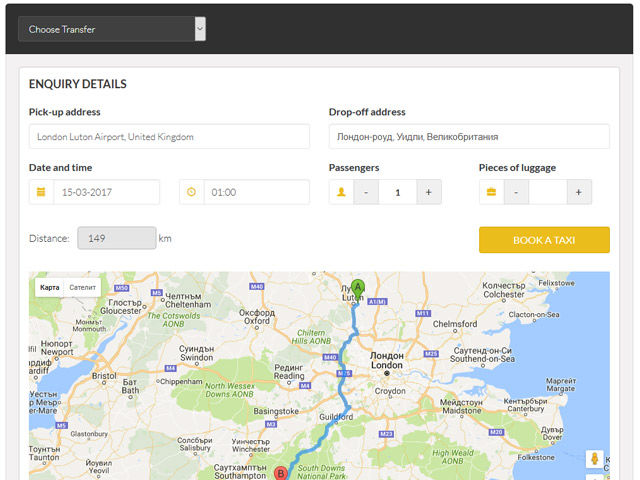Click the time field showing 01:00
Image resolution: width=640 pixels, height=480 pixels.
(257, 192)
